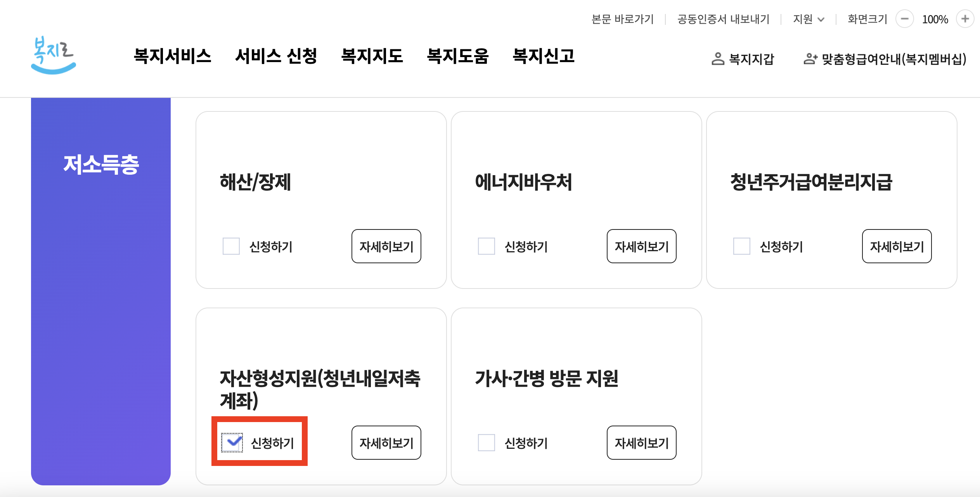The image size is (980, 497).
Task: Select 복지지도 from the top menu
Action: [372, 56]
